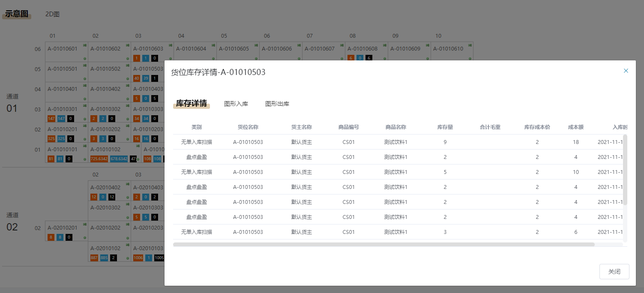Image resolution: width=644 pixels, height=293 pixels.
Task: Switch to the 图形入库 tab
Action: [x=236, y=104]
